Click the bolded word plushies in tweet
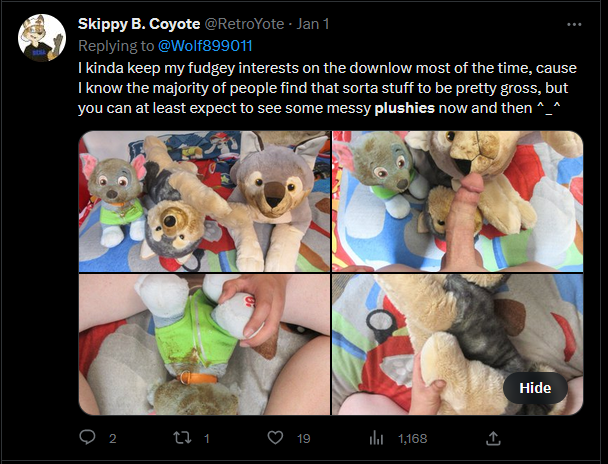Screen dimensions: 608x464 coord(404,108)
